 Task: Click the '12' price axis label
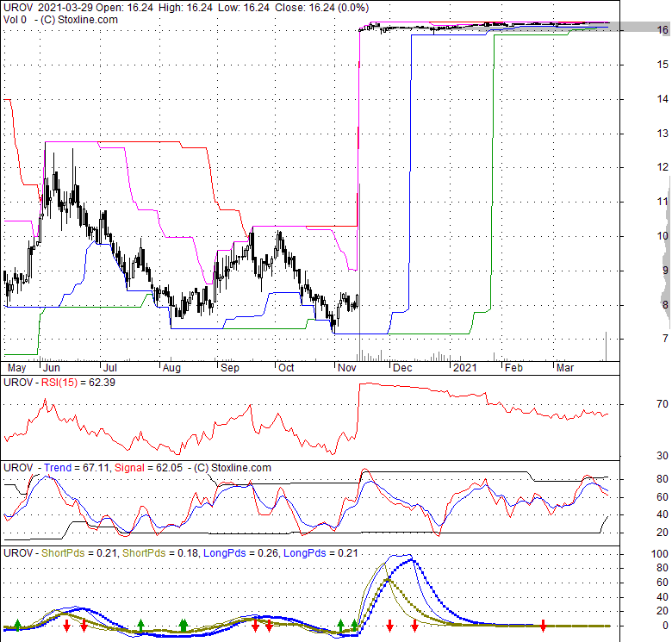pos(663,167)
